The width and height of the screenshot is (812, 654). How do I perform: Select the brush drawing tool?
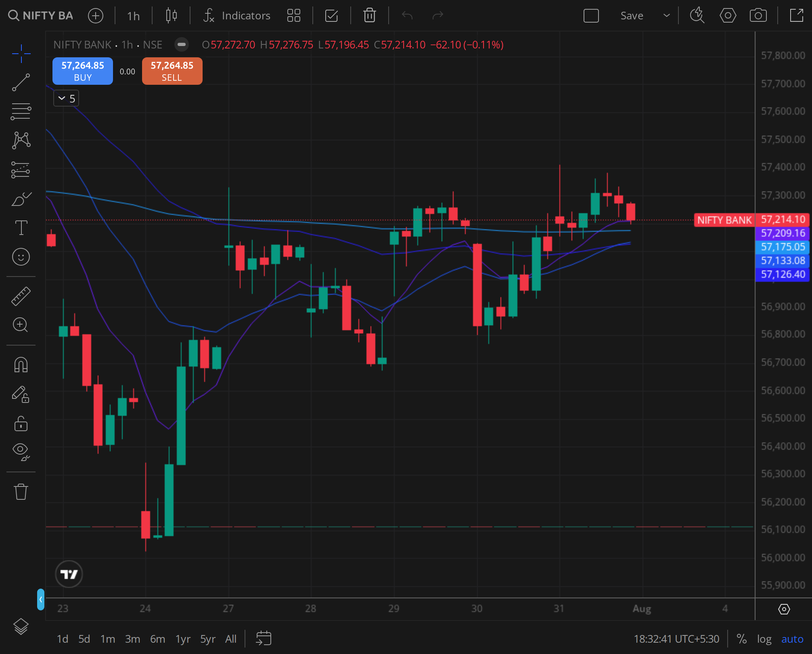[21, 199]
